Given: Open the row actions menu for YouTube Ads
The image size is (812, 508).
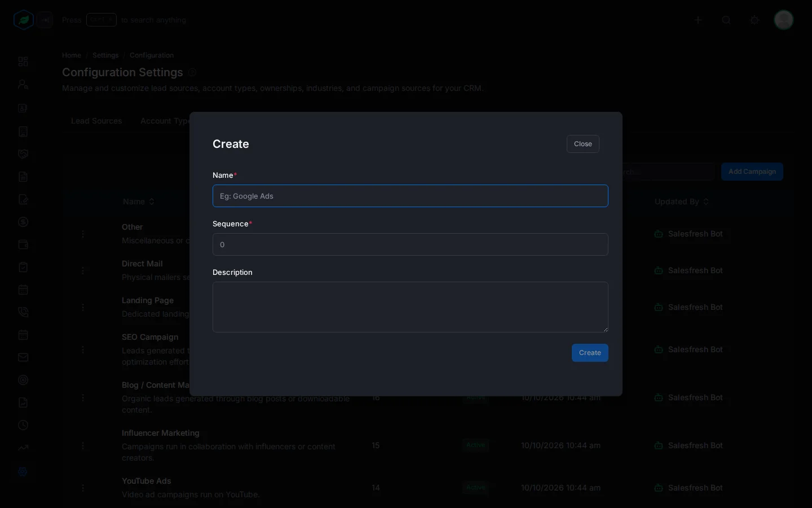Looking at the screenshot, I should (x=83, y=488).
